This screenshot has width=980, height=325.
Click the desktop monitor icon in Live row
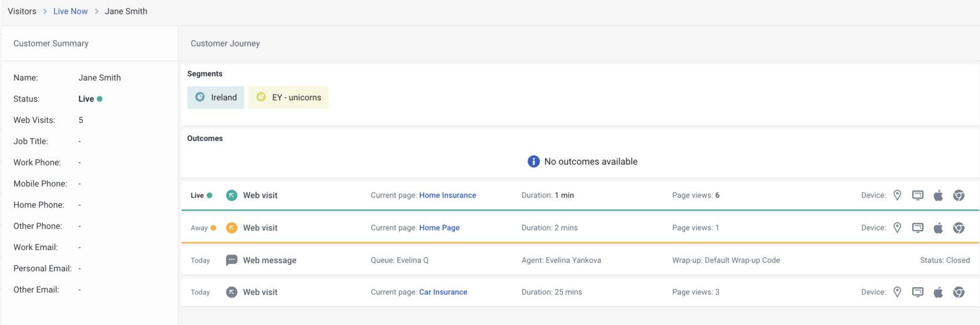point(917,196)
